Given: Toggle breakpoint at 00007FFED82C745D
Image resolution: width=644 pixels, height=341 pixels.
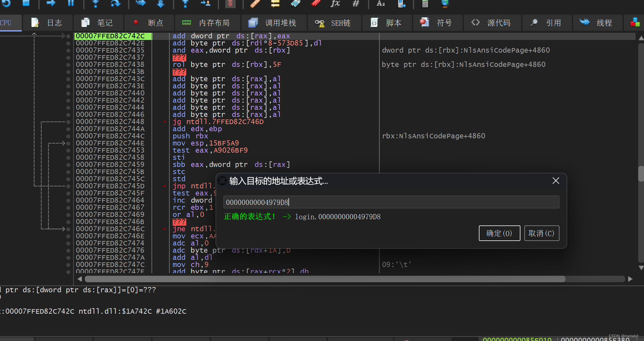Looking at the screenshot, I should (68, 186).
